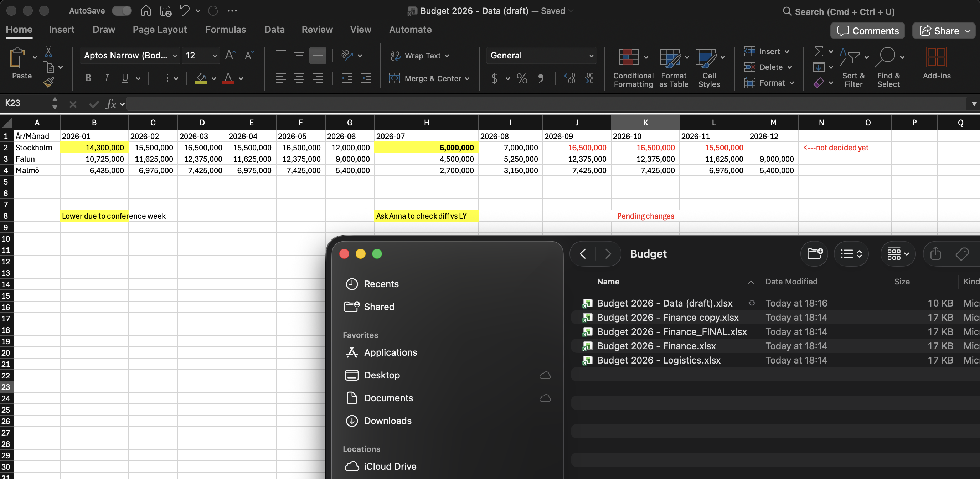Click the Cut scissors icon
Screen dimensions: 980x479
[x=48, y=52]
